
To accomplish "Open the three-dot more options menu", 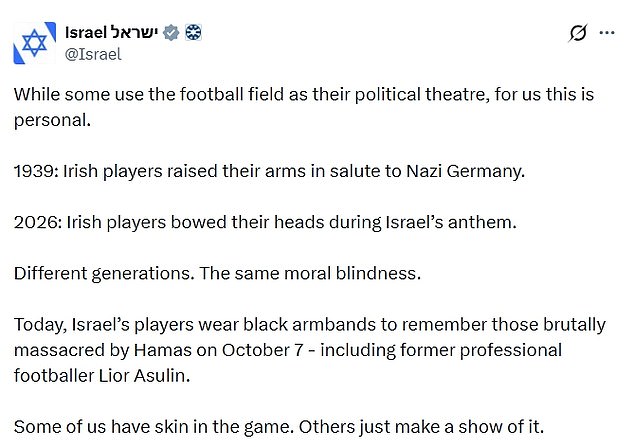I will [607, 33].
